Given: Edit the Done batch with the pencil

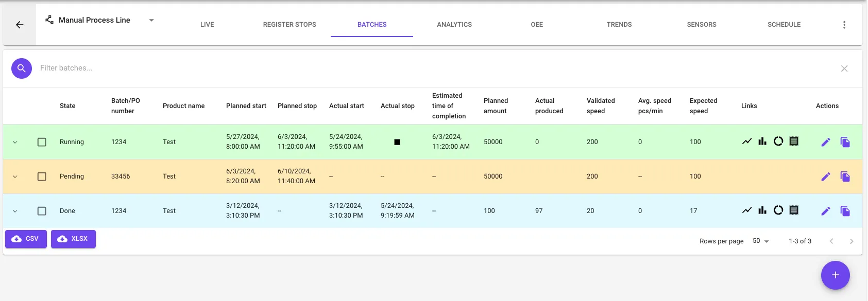Looking at the screenshot, I should pyautogui.click(x=826, y=211).
